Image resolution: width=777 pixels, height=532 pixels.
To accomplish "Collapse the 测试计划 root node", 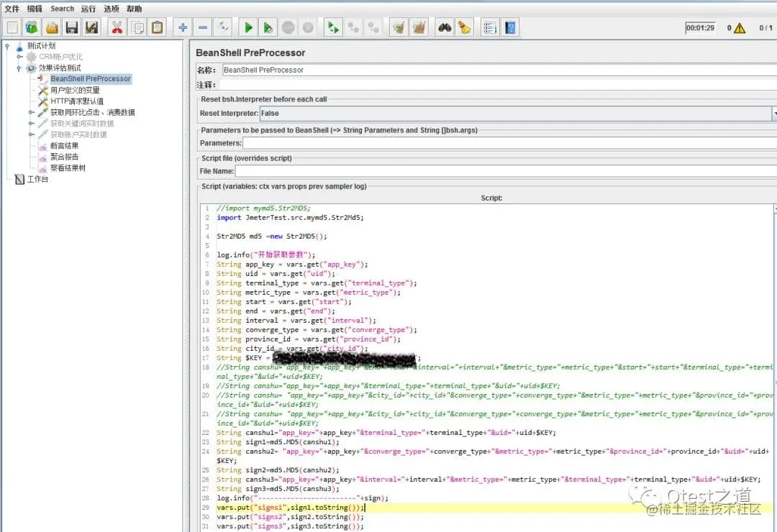I will tap(7, 46).
